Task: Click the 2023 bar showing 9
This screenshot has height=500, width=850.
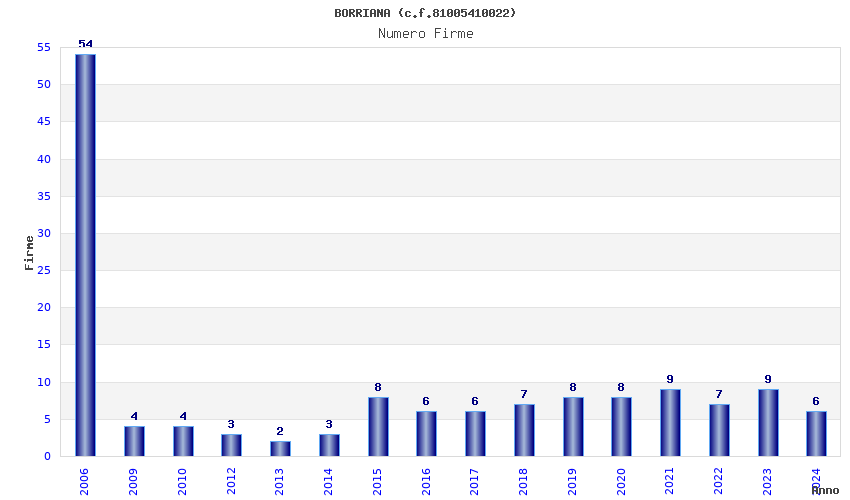Action: pyautogui.click(x=768, y=422)
